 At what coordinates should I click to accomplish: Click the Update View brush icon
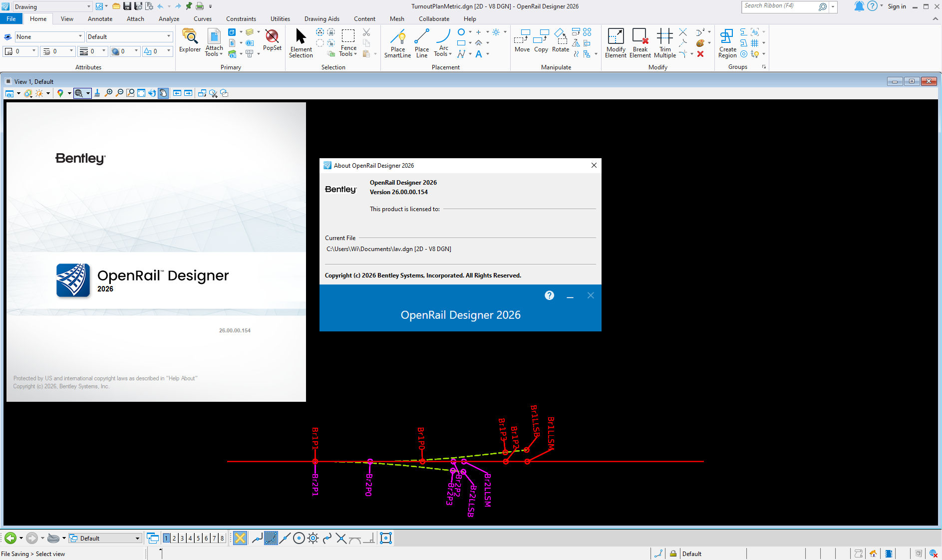click(x=97, y=93)
